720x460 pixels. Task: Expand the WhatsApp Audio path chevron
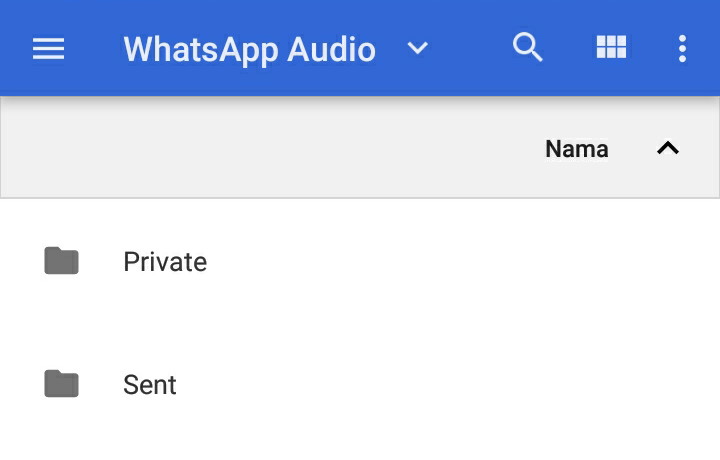point(418,48)
